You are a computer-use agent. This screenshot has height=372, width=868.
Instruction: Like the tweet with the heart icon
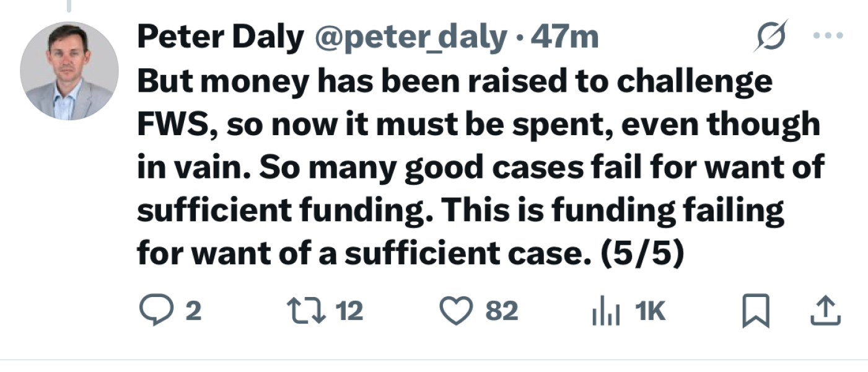456,311
